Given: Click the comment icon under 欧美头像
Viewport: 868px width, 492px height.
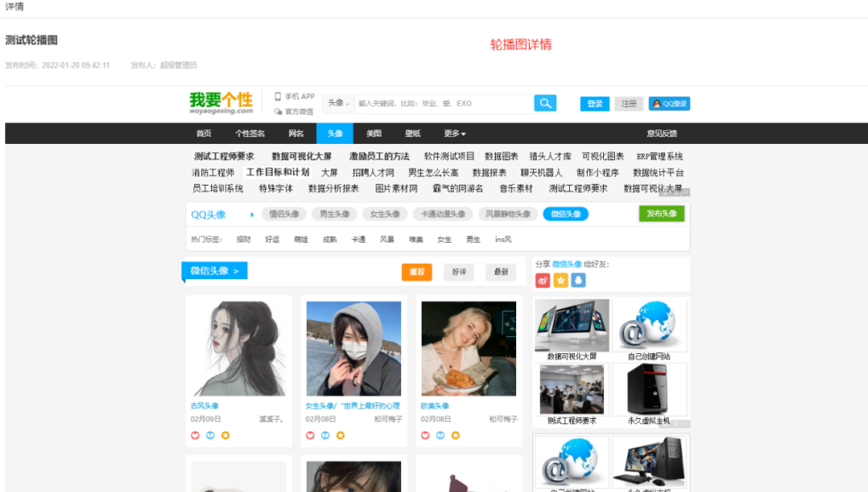Looking at the screenshot, I should coord(440,436).
